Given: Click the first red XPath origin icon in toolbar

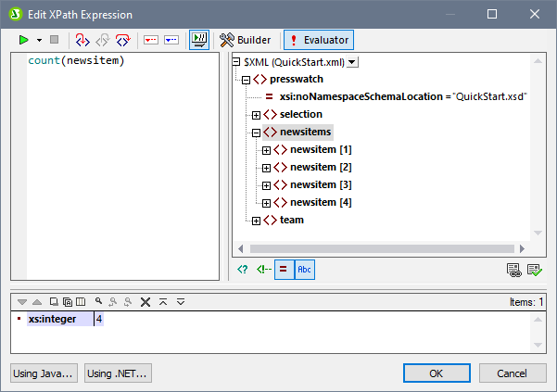Looking at the screenshot, I should pos(81,40).
